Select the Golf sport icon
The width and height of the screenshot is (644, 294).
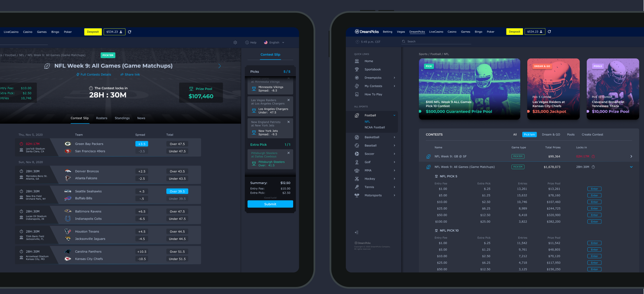click(357, 162)
